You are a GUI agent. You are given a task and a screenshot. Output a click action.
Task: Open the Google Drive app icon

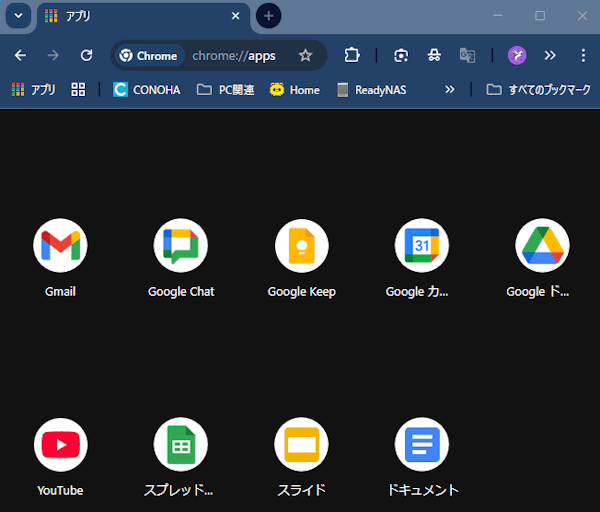pos(542,245)
